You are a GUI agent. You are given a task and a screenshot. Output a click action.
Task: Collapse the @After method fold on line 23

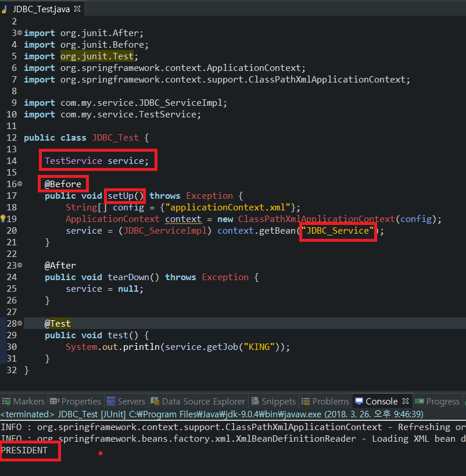pyautogui.click(x=20, y=265)
